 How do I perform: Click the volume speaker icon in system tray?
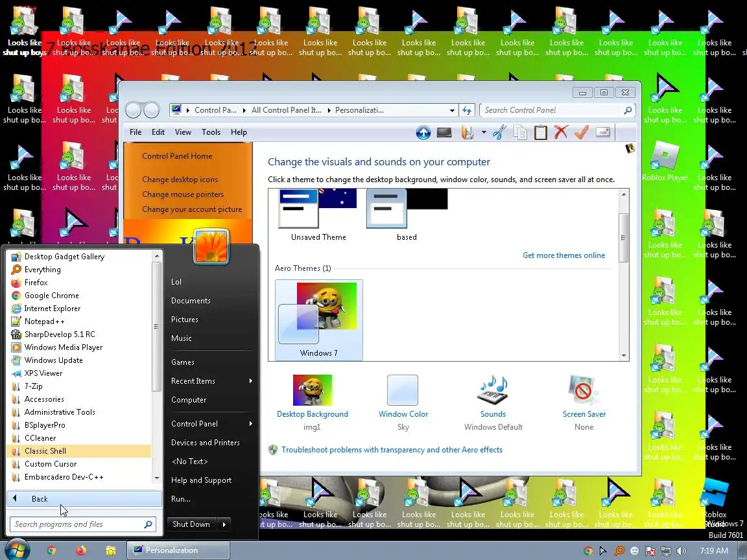682,551
